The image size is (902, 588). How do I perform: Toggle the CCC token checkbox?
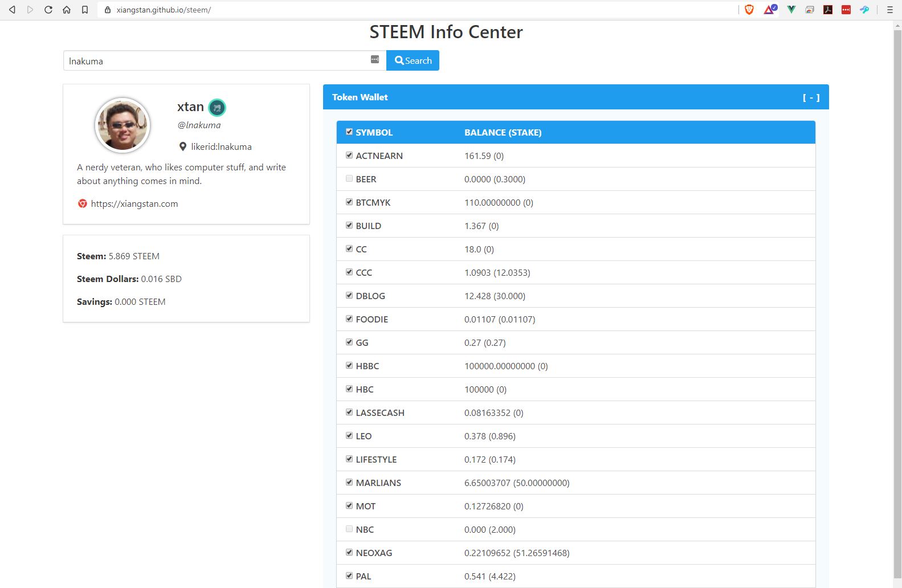349,272
